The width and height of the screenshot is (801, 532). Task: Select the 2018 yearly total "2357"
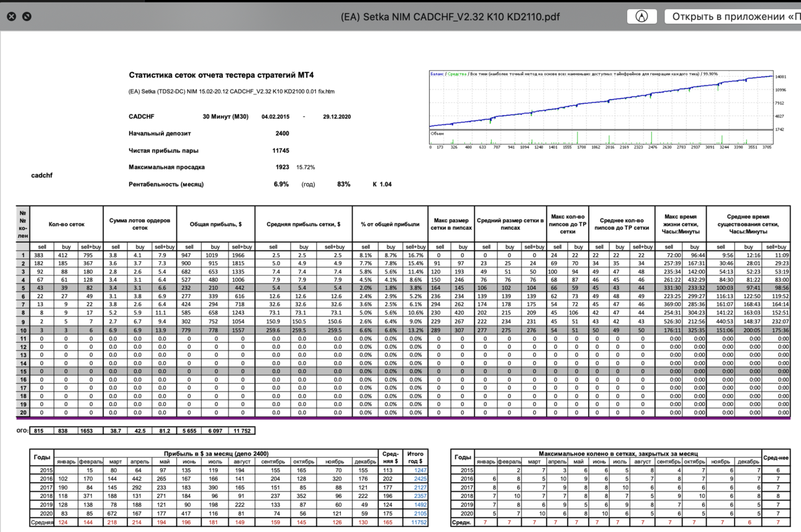[414, 496]
